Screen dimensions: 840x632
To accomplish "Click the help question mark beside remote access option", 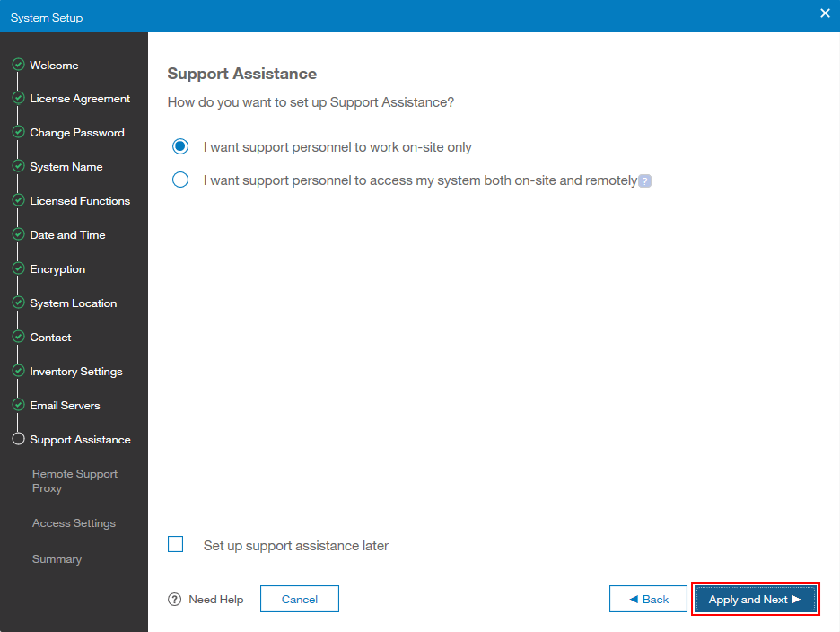I will pyautogui.click(x=645, y=181).
